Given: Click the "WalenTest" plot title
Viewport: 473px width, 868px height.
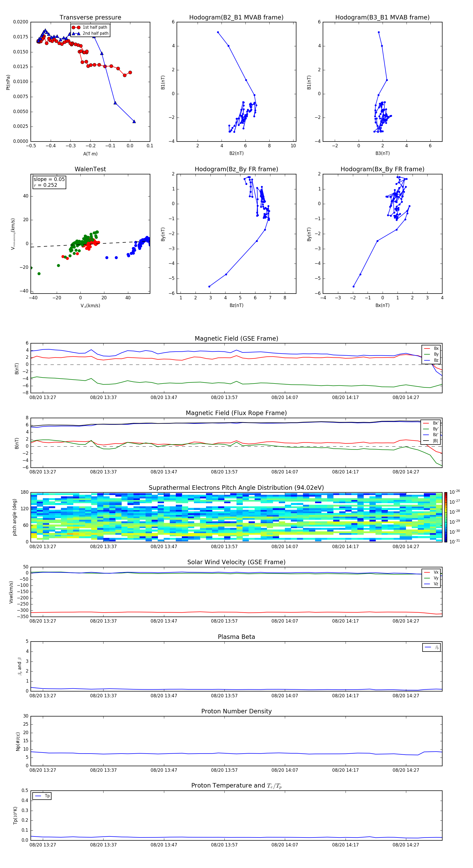Looking at the screenshot, I should [90, 169].
